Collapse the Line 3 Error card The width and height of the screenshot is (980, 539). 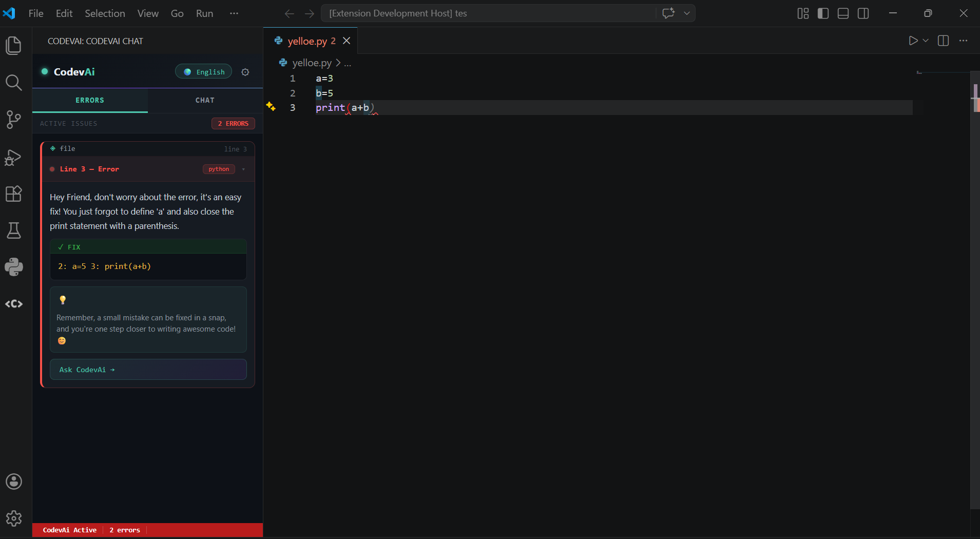coord(243,169)
